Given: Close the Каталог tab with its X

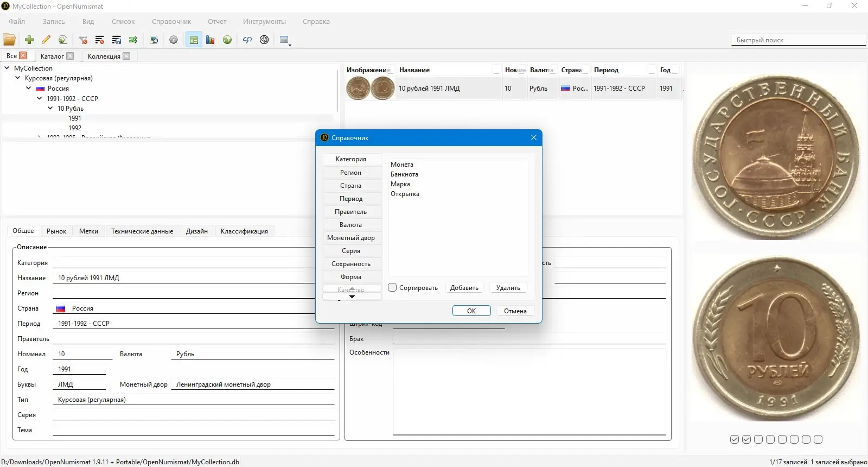Looking at the screenshot, I should 70,56.
